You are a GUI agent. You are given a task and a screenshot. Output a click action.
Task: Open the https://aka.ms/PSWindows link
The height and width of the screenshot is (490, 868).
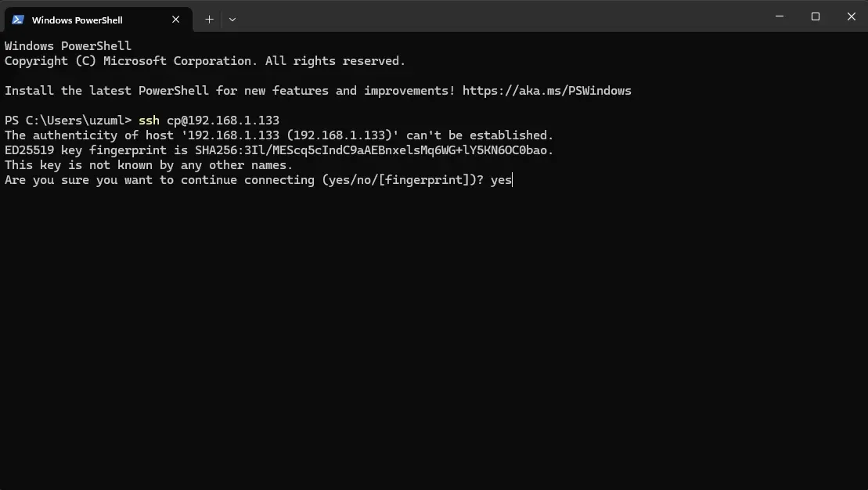point(547,91)
